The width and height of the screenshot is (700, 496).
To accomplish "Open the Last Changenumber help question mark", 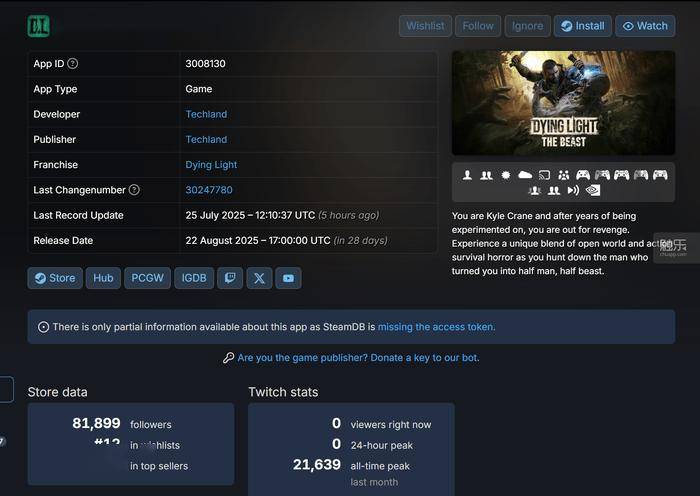I will [x=134, y=190].
